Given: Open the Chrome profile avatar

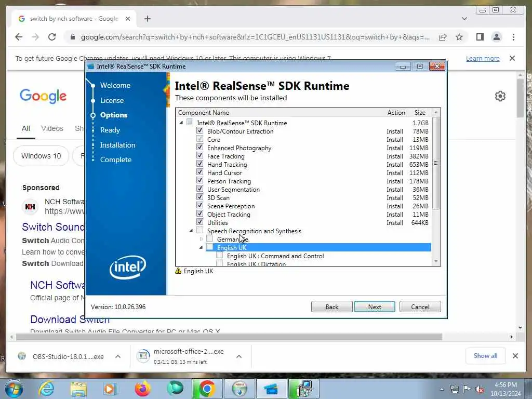Looking at the screenshot, I should (x=496, y=37).
